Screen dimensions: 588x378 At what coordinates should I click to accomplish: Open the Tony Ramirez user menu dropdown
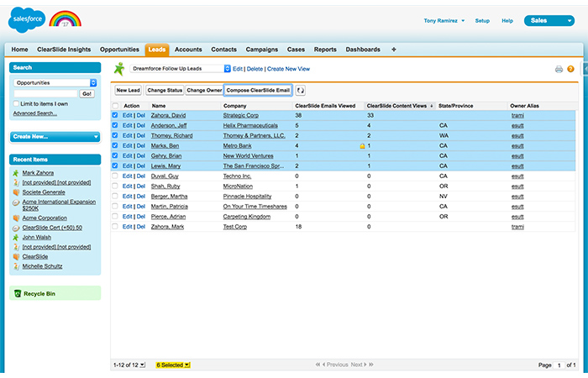(444, 21)
